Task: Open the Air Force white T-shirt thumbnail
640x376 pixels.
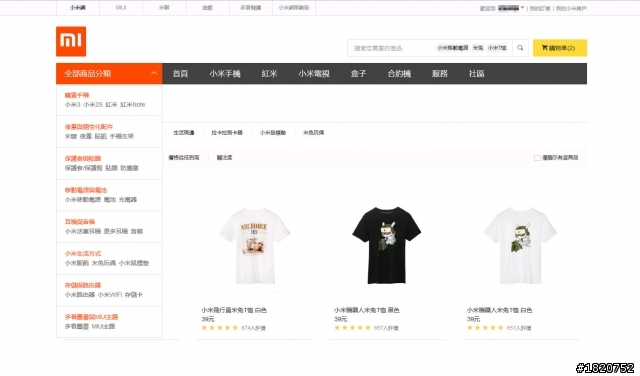Action: pos(255,245)
